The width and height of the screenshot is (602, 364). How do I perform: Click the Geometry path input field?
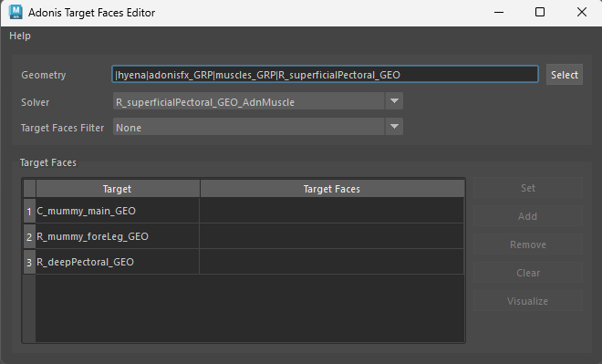tap(326, 75)
